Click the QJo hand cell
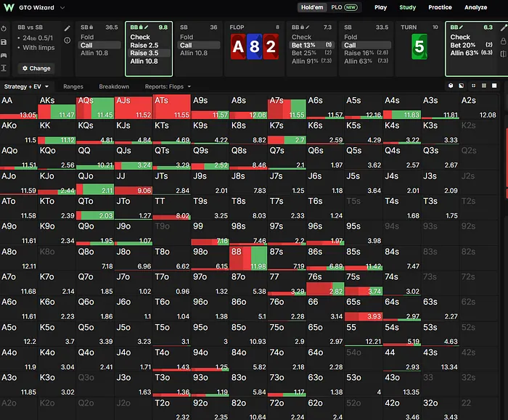 [x=95, y=183]
